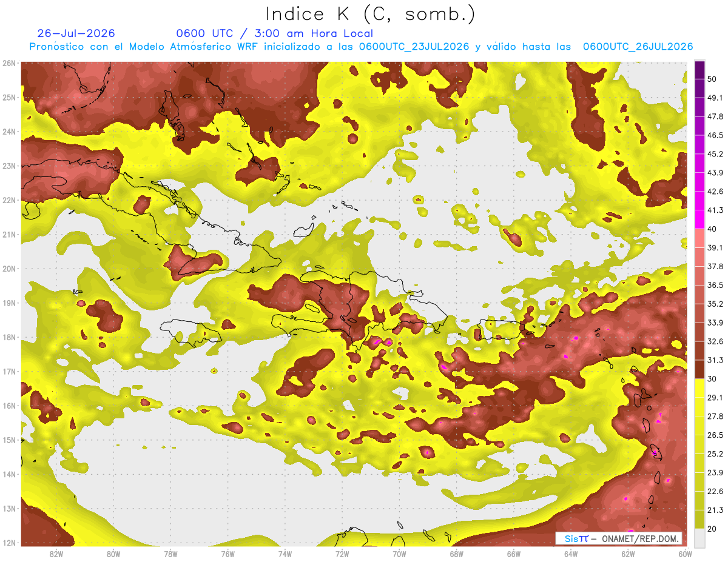Click the bright yellow band between 29.1 and 30
Screen dimensions: 728x562
point(699,389)
